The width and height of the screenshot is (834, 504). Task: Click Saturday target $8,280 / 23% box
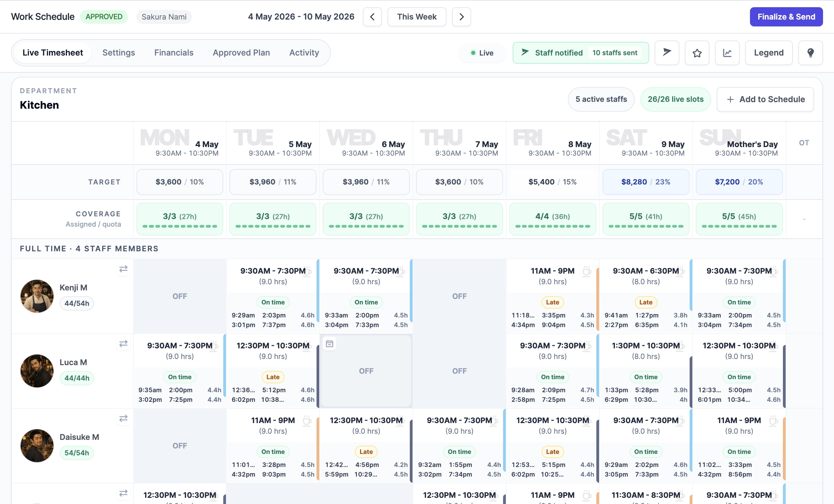click(x=646, y=182)
